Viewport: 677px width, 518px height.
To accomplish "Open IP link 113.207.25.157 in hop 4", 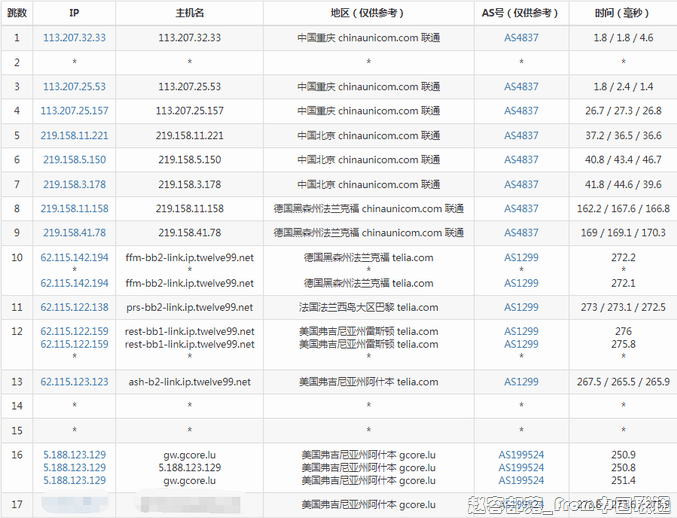I will (74, 111).
